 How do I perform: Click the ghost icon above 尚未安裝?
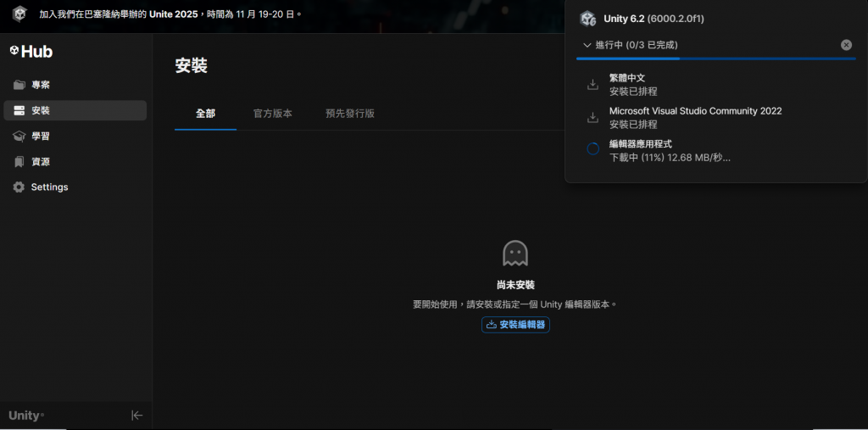click(515, 254)
